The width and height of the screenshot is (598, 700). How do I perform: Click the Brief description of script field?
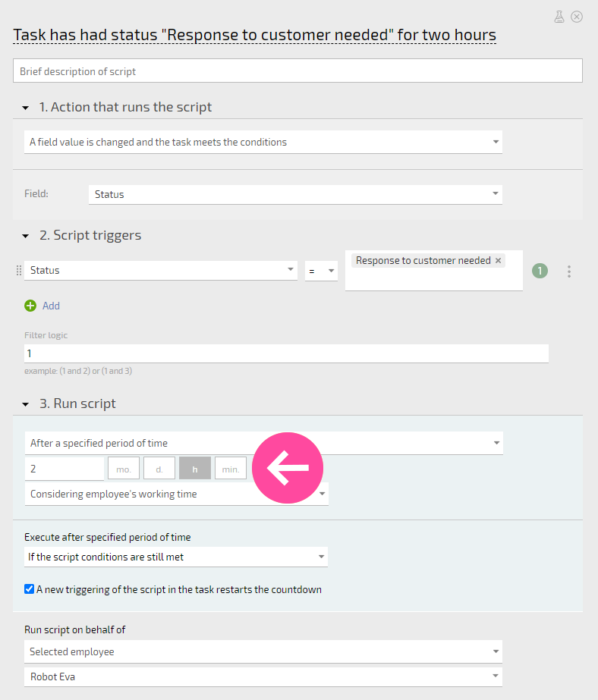point(298,71)
